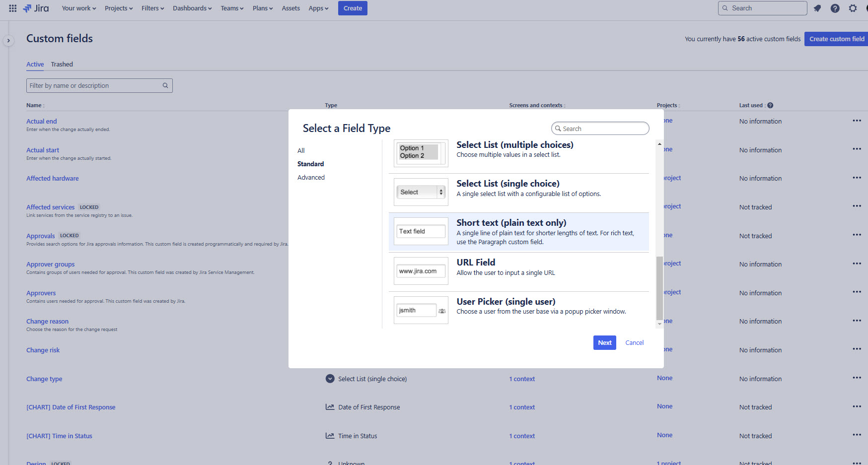Open more actions for Approver groups row
Screen dimensions: 868x465
857,263
